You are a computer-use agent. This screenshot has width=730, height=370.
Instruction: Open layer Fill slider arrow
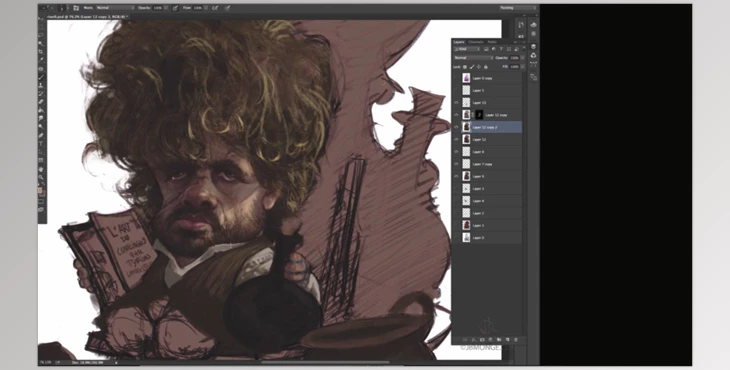522,67
